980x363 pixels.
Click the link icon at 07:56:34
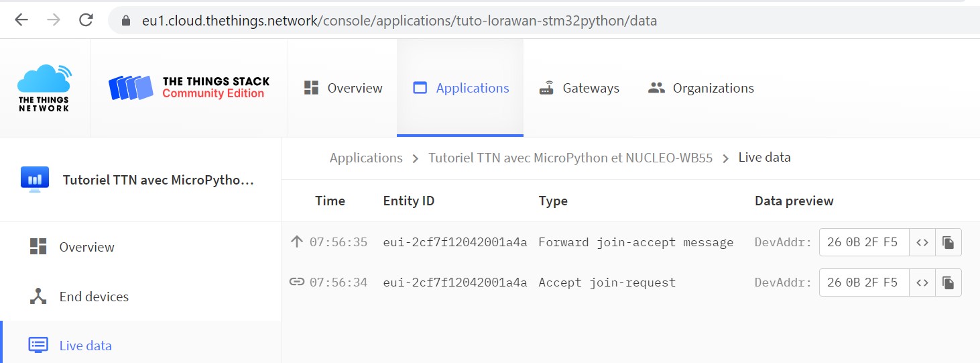pyautogui.click(x=297, y=282)
